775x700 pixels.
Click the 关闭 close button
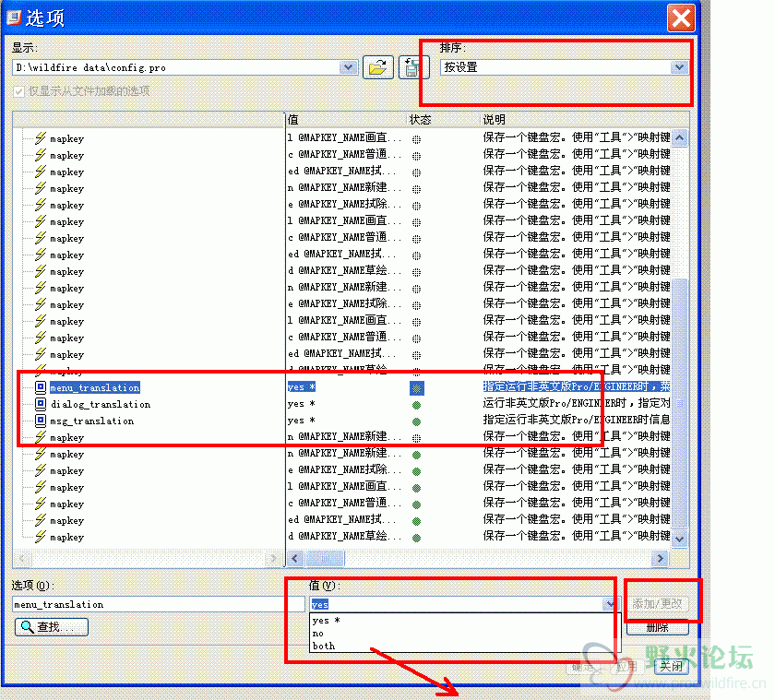672,667
